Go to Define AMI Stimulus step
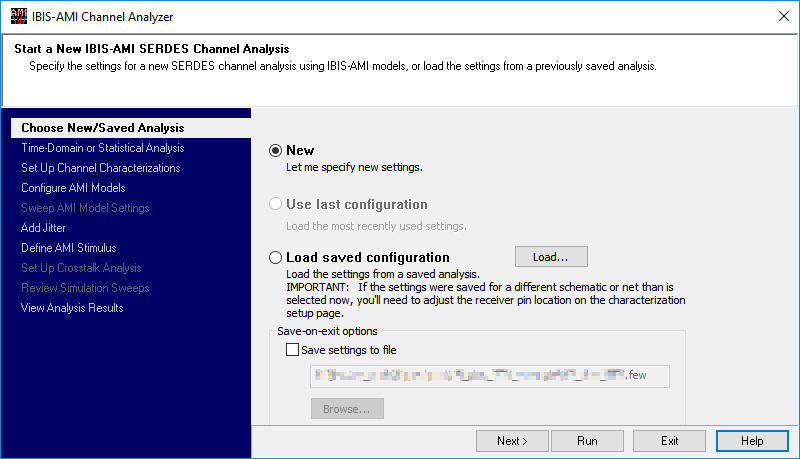 (68, 248)
